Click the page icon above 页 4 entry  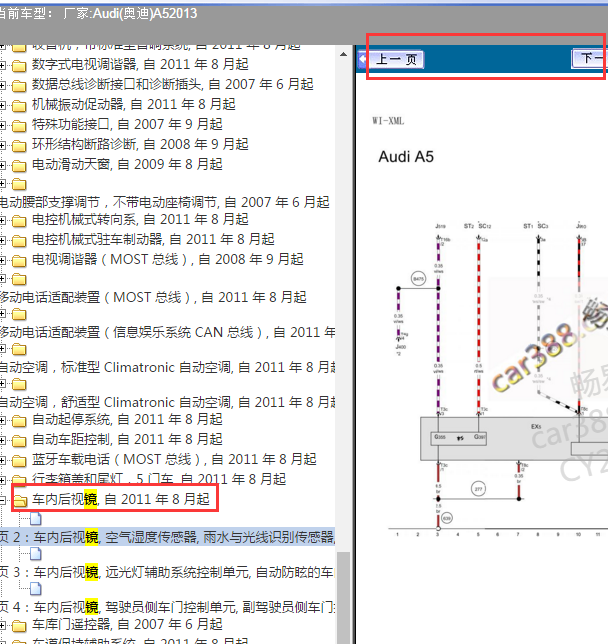[36, 589]
